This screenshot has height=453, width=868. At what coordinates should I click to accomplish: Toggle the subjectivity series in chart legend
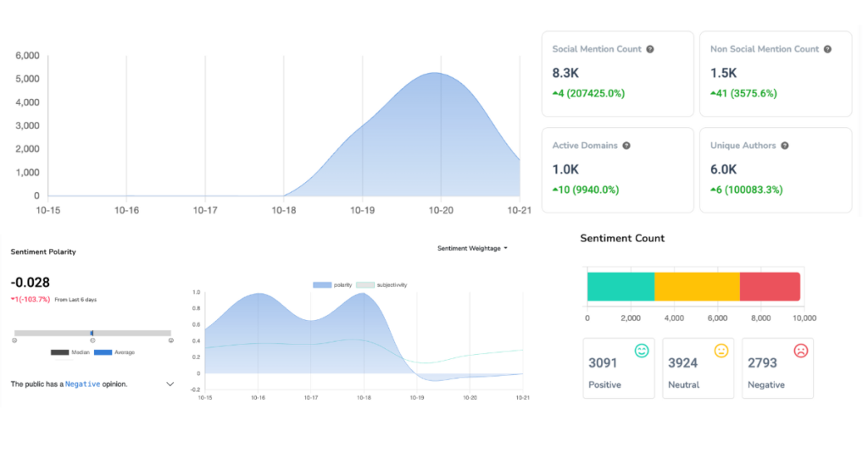[365, 285]
